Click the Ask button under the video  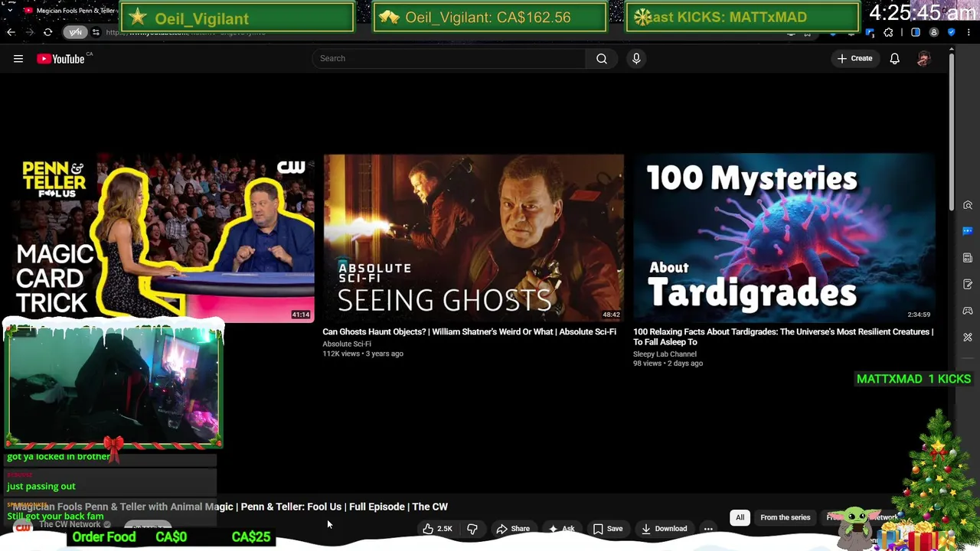tap(561, 529)
